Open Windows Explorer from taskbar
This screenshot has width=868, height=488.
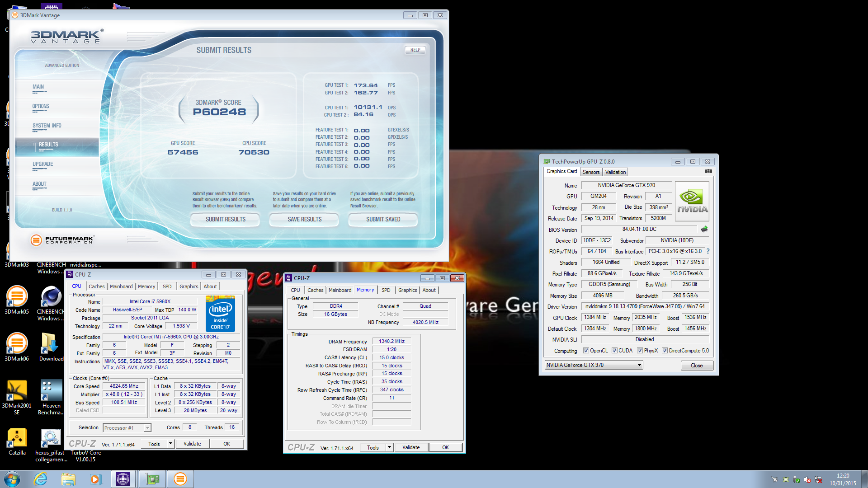click(x=68, y=479)
